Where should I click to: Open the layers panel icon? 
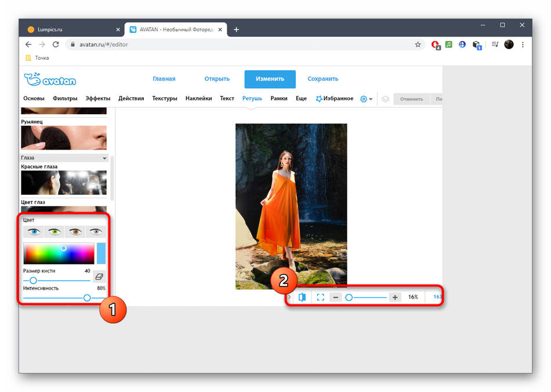[x=385, y=99]
